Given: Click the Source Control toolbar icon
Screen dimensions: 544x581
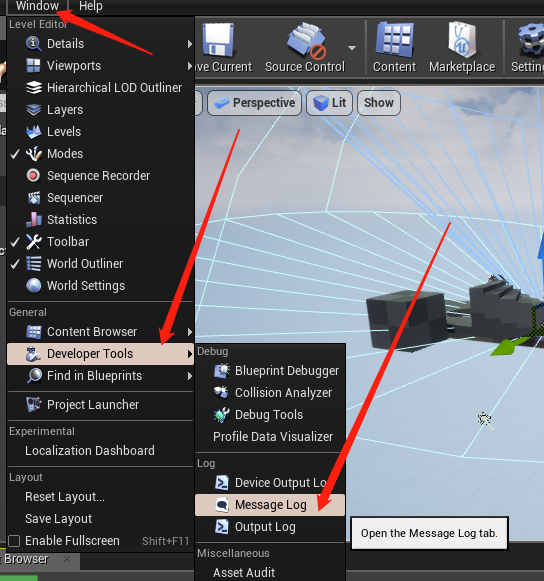Looking at the screenshot, I should click(306, 41).
